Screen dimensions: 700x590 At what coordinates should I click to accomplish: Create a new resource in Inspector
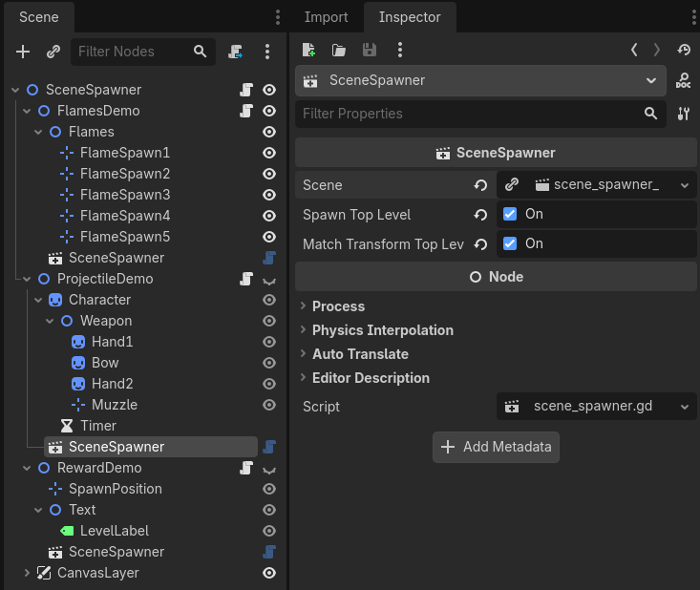tap(308, 50)
